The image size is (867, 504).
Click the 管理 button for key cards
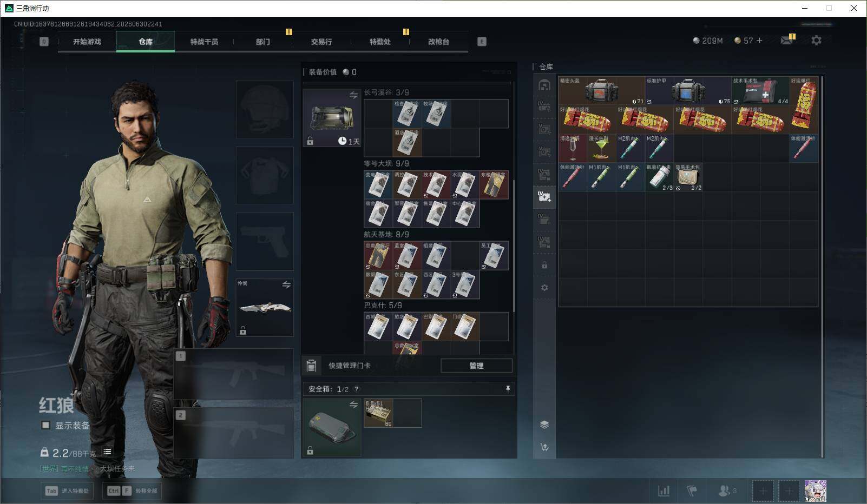point(476,366)
